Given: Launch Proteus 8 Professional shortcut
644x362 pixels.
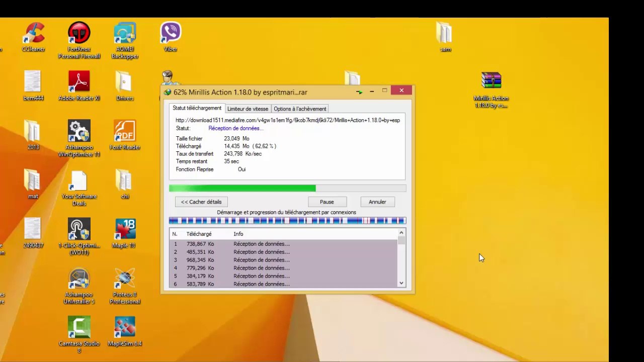Looking at the screenshot, I should tap(125, 286).
